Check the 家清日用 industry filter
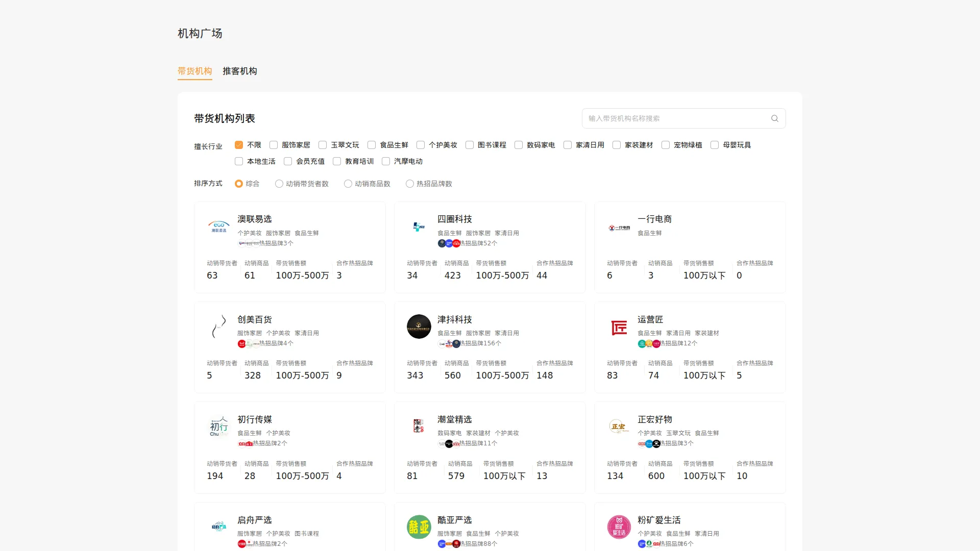Image resolution: width=980 pixels, height=551 pixels. (x=568, y=145)
